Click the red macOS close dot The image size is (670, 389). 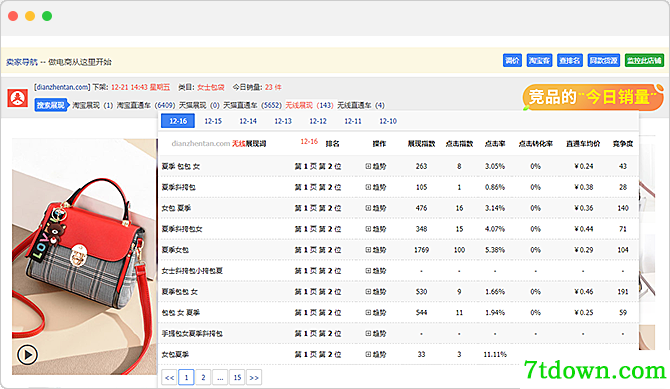click(13, 16)
